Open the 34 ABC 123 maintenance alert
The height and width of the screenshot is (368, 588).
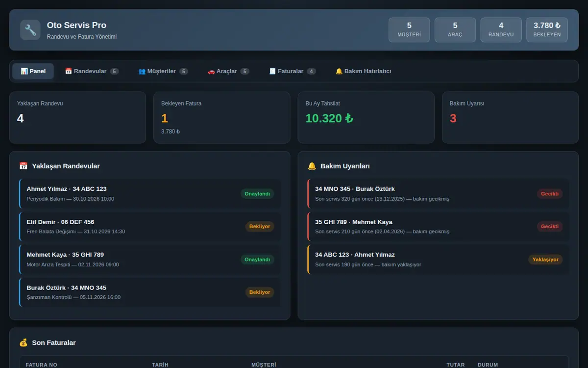[x=439, y=259]
